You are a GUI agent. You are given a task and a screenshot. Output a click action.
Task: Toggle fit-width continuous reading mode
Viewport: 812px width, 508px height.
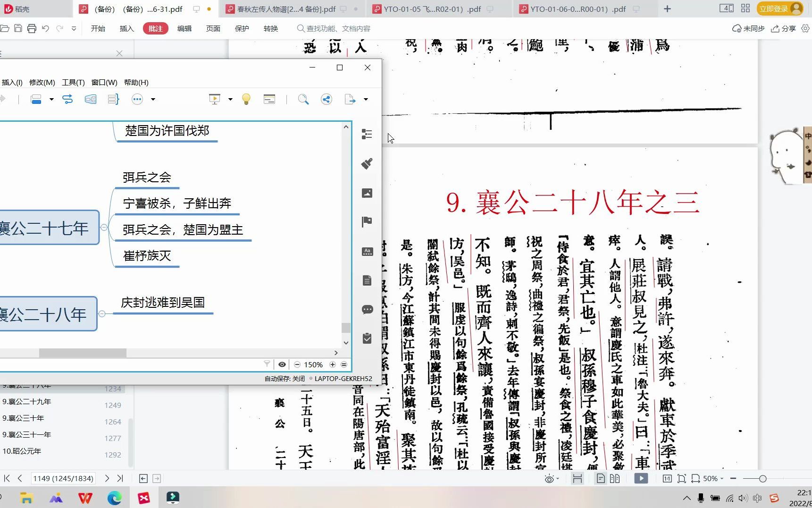click(577, 479)
